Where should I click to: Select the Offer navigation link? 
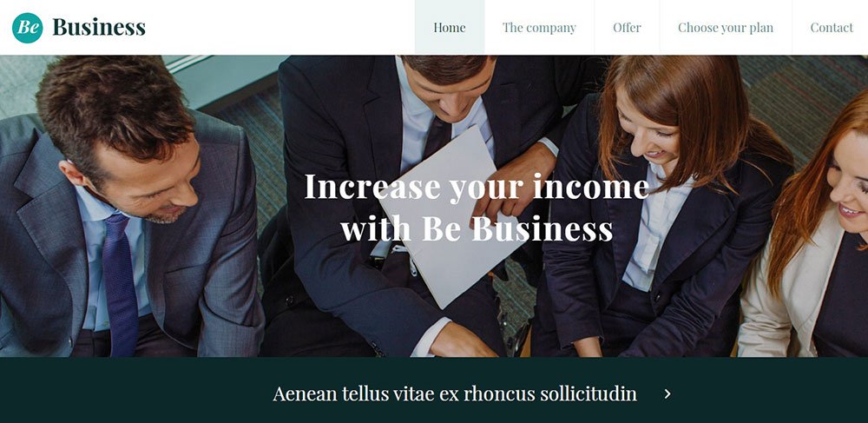tap(627, 27)
